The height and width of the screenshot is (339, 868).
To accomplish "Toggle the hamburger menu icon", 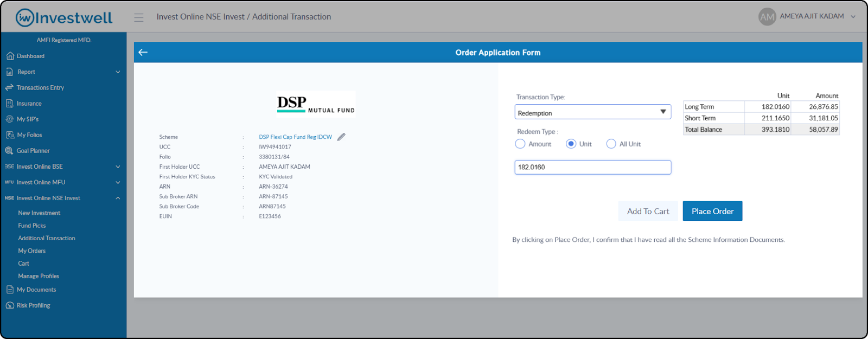I will pyautogui.click(x=139, y=17).
